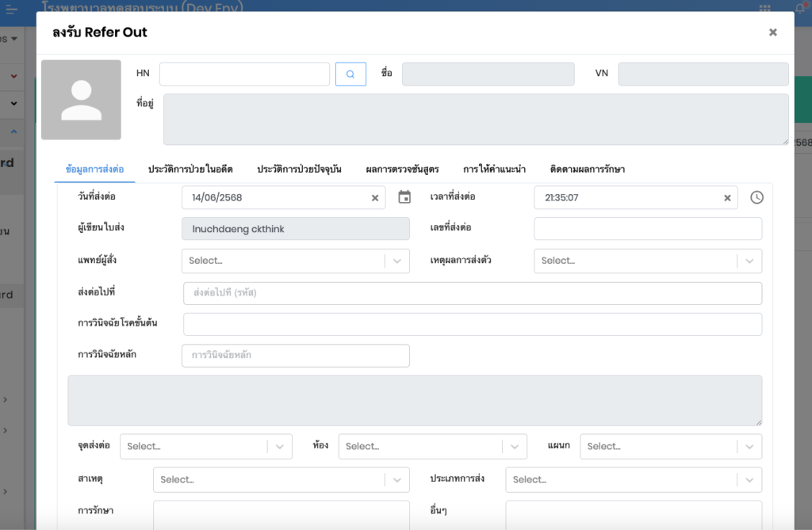Viewport: 812px width, 530px height.
Task: Click the HN input field
Action: click(244, 74)
